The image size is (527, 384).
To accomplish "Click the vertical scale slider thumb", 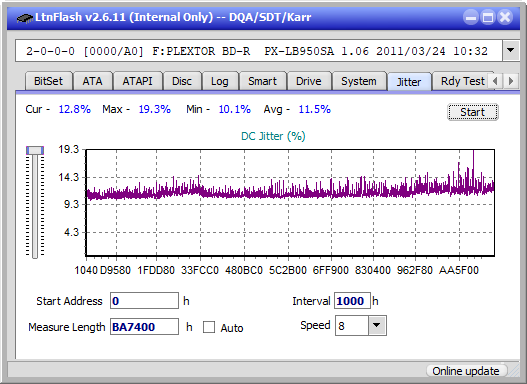I will pyautogui.click(x=35, y=150).
